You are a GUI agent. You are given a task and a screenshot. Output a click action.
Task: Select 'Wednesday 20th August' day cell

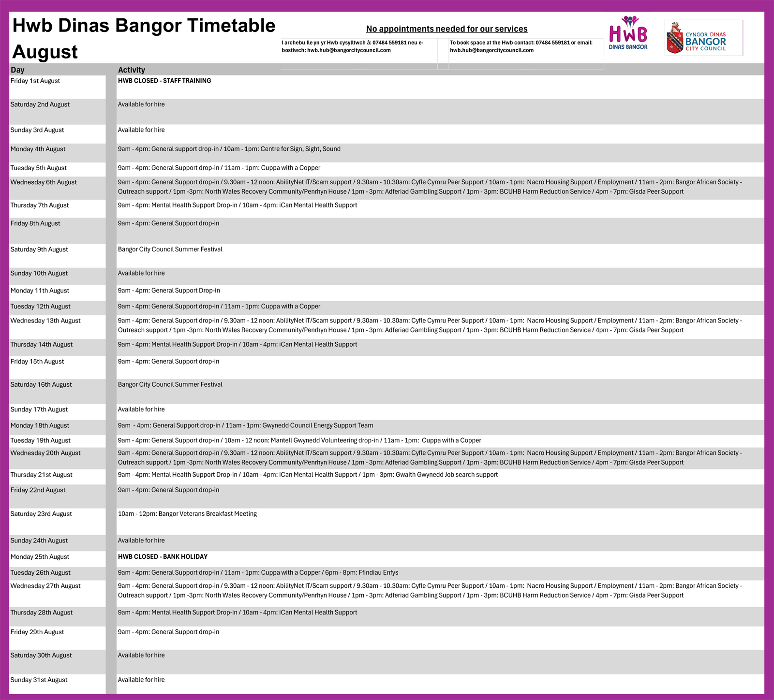pyautogui.click(x=58, y=458)
